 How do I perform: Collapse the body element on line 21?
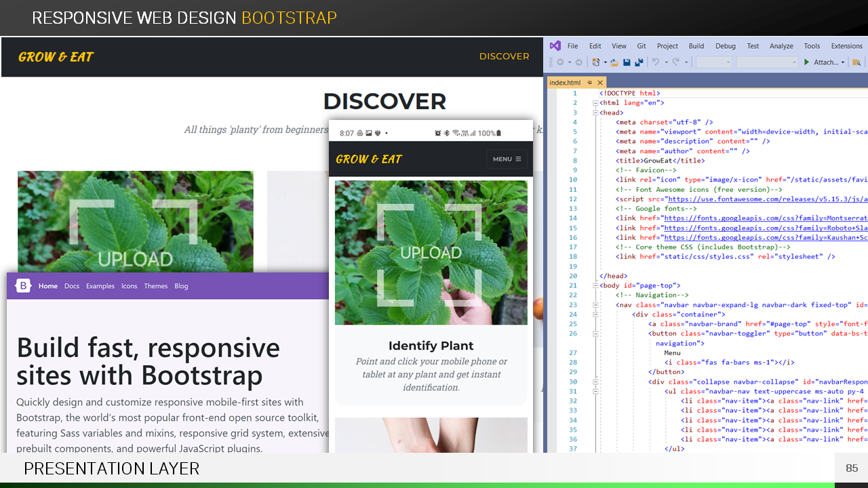[x=595, y=286]
